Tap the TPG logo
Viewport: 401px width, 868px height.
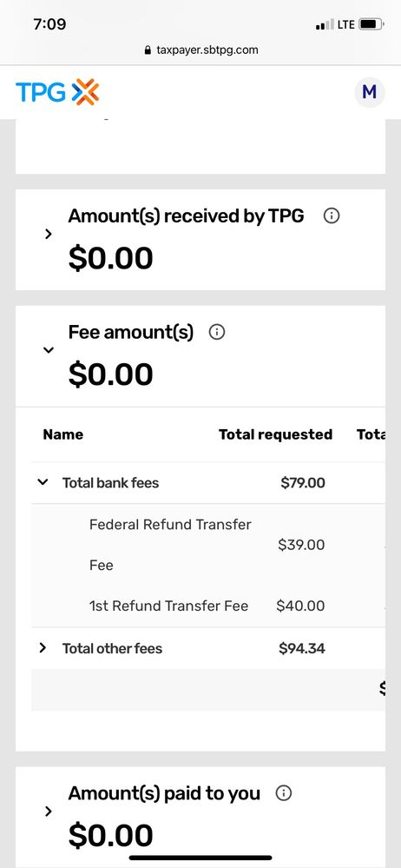click(57, 92)
